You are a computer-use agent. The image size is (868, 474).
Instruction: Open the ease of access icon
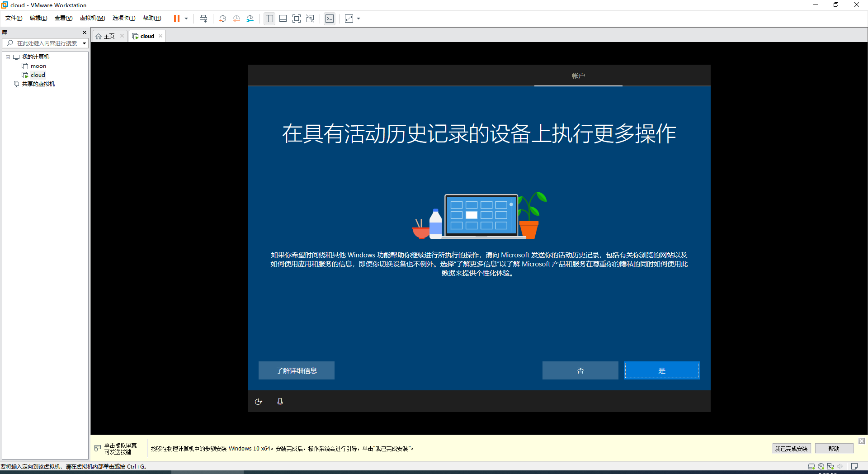click(259, 402)
